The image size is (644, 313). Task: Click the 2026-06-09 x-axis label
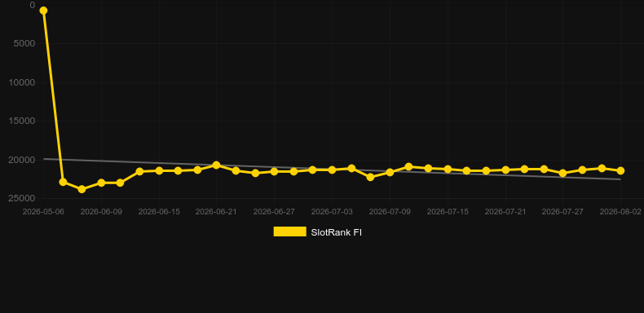(x=101, y=212)
